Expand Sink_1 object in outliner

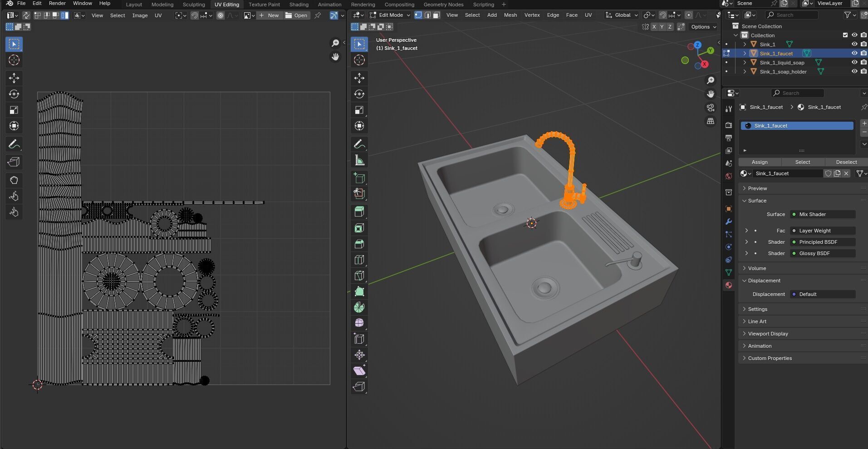pos(745,44)
